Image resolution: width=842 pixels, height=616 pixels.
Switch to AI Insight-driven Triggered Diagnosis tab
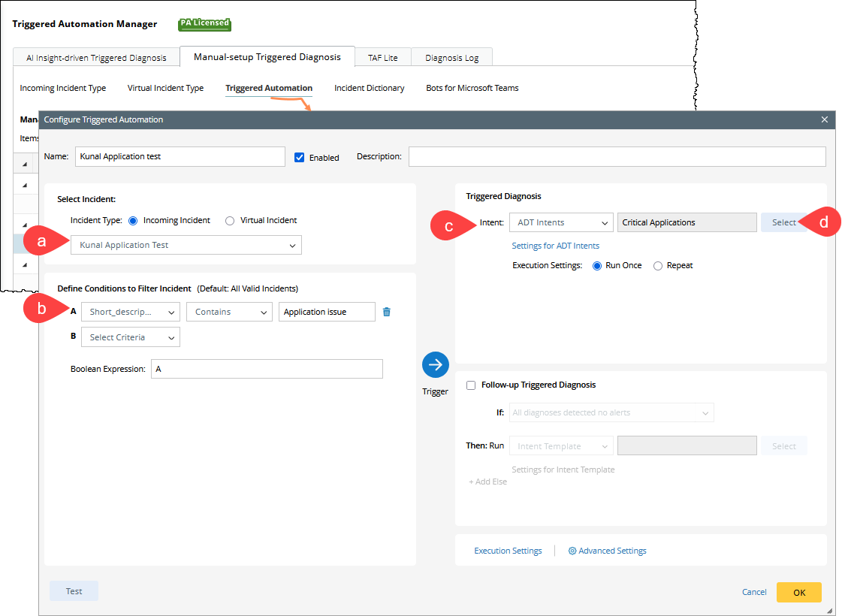tap(96, 58)
